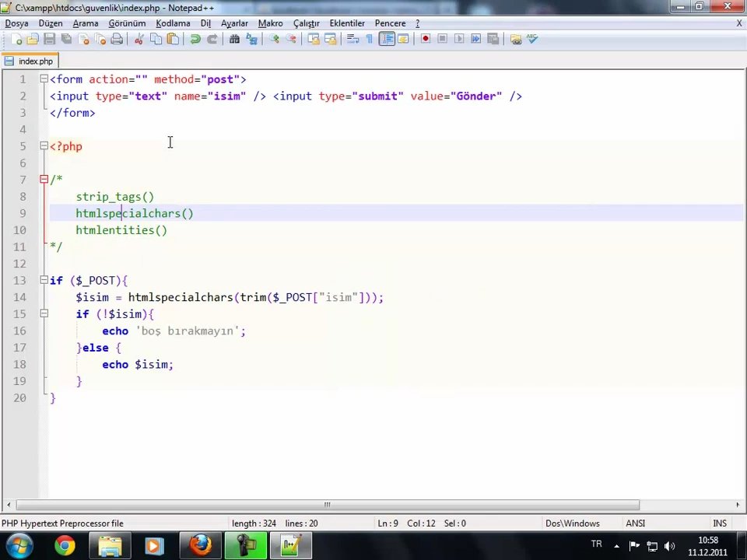Collapse the php block at line 5
This screenshot has width=747, height=560.
pyautogui.click(x=44, y=145)
